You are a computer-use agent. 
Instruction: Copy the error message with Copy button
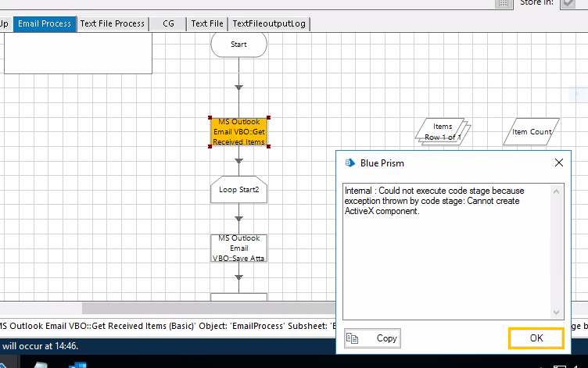click(372, 338)
